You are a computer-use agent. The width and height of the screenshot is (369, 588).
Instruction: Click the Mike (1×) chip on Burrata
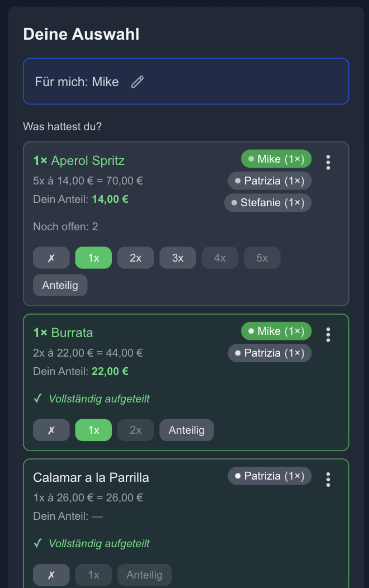click(x=276, y=331)
